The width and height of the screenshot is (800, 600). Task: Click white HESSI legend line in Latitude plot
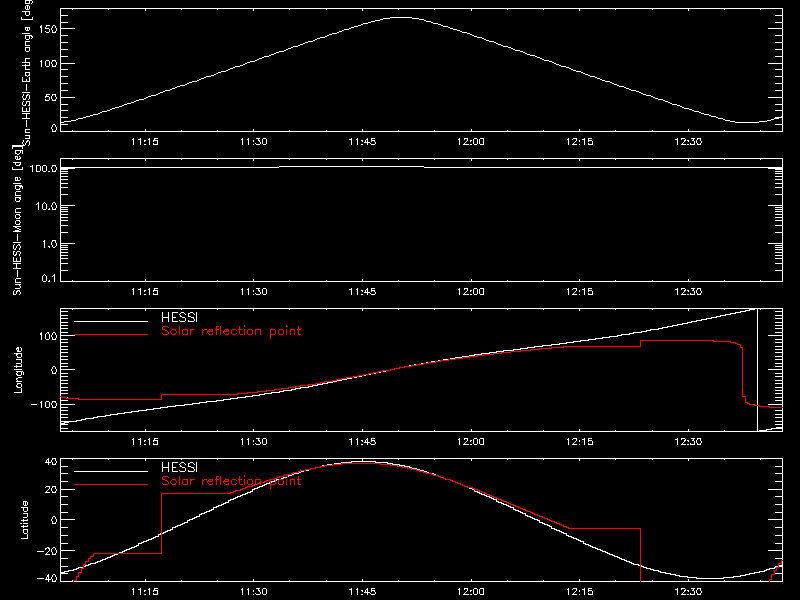111,471
